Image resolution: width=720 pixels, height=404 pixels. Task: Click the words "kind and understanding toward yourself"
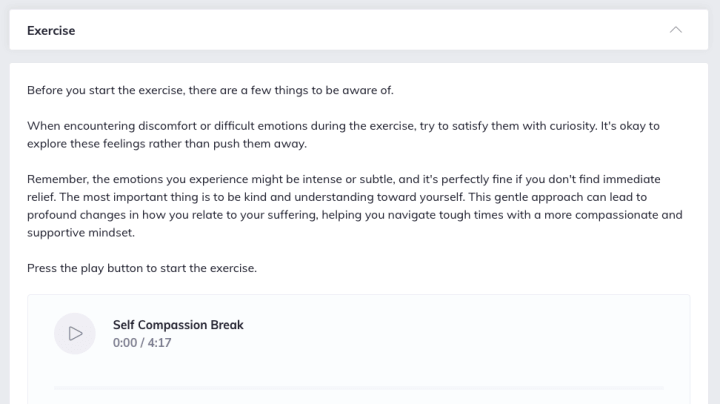[x=354, y=197]
